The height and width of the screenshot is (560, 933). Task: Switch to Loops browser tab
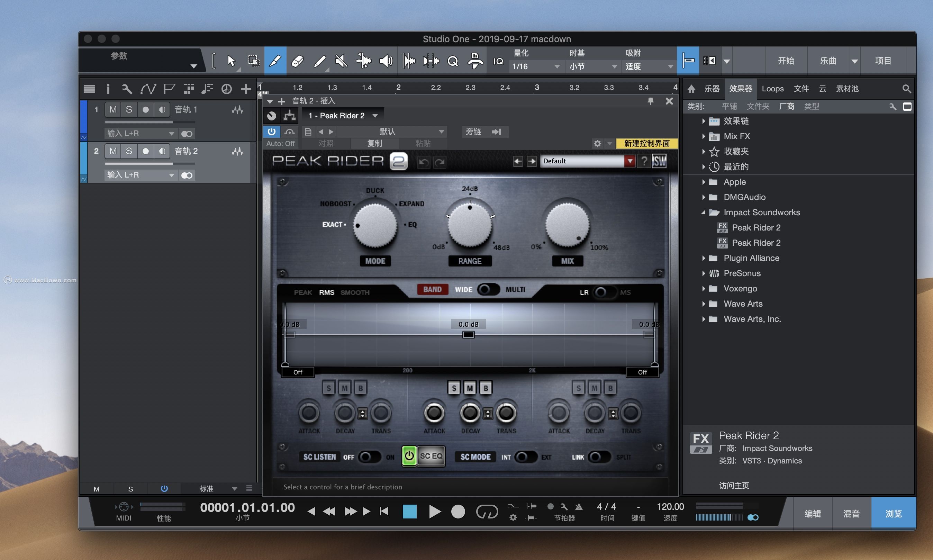click(x=772, y=89)
